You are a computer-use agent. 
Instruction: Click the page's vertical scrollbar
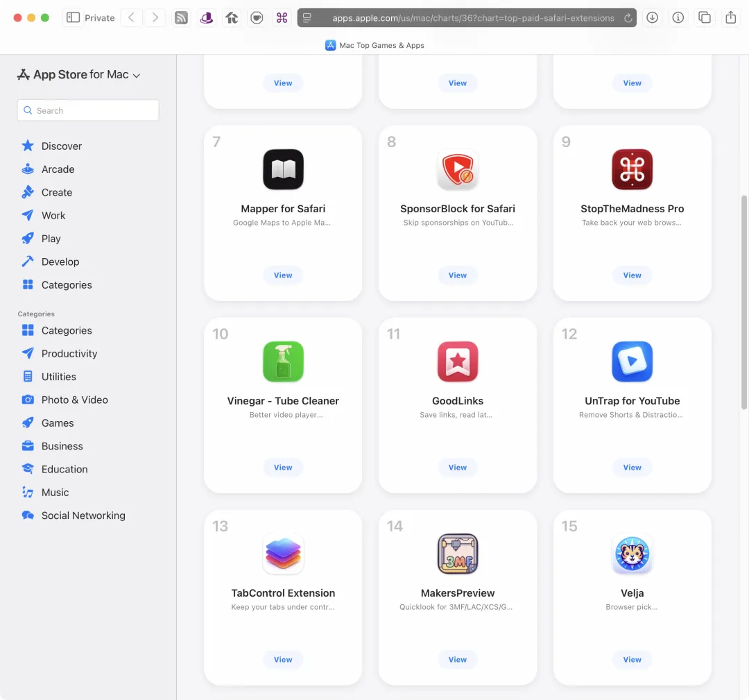coord(743,302)
